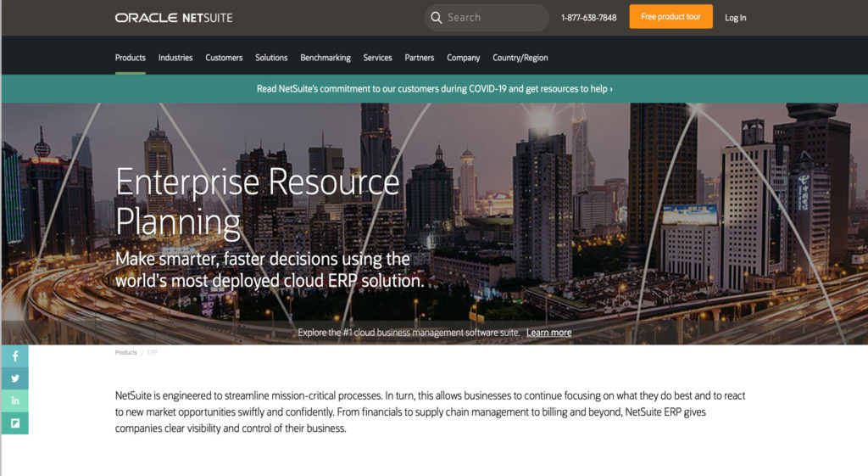Viewport: 868px width, 476px height.
Task: Share page via Facebook icon
Action: (15, 356)
